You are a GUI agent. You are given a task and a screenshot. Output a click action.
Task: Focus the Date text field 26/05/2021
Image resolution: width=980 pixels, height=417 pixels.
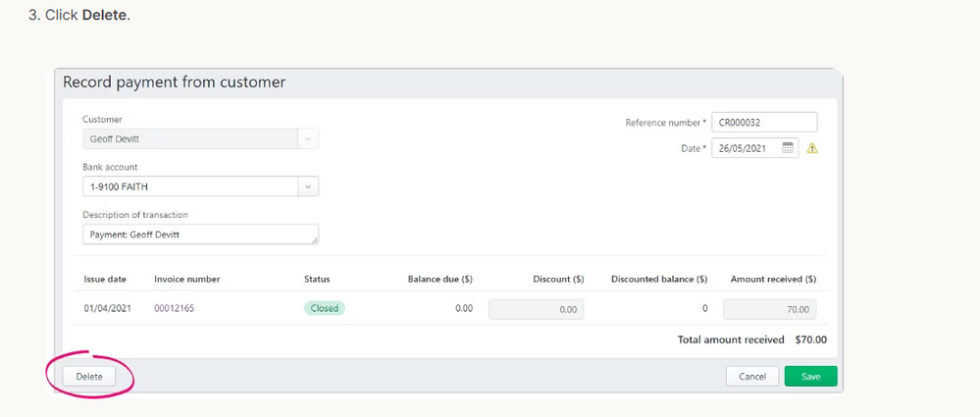pyautogui.click(x=747, y=148)
